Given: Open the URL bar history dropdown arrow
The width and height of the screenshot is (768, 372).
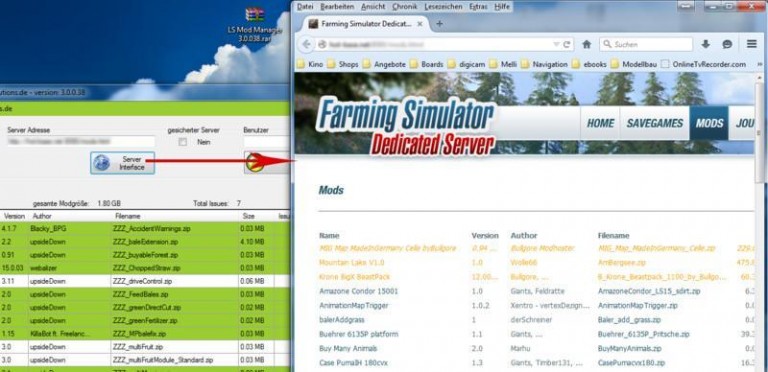Looking at the screenshot, I should click(x=556, y=44).
